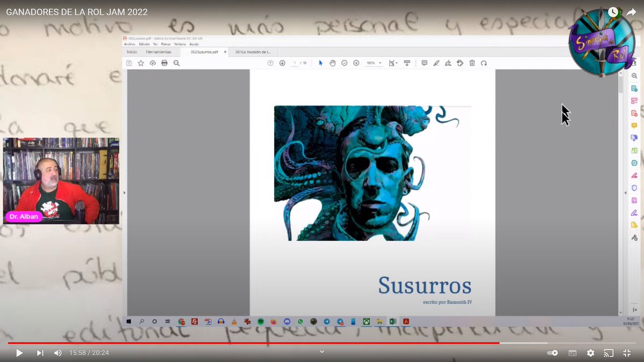This screenshot has height=362, width=644.
Task: Select the highlight pen tool
Action: [x=436, y=63]
